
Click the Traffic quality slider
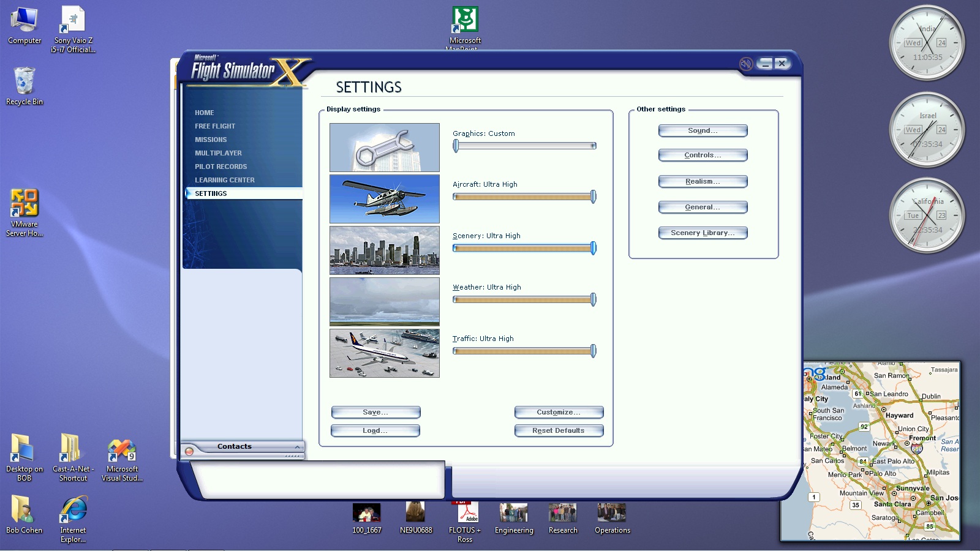(524, 351)
